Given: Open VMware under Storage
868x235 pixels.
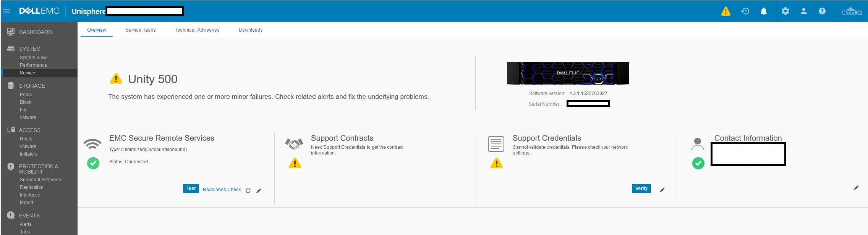Looking at the screenshot, I should pos(28,117).
